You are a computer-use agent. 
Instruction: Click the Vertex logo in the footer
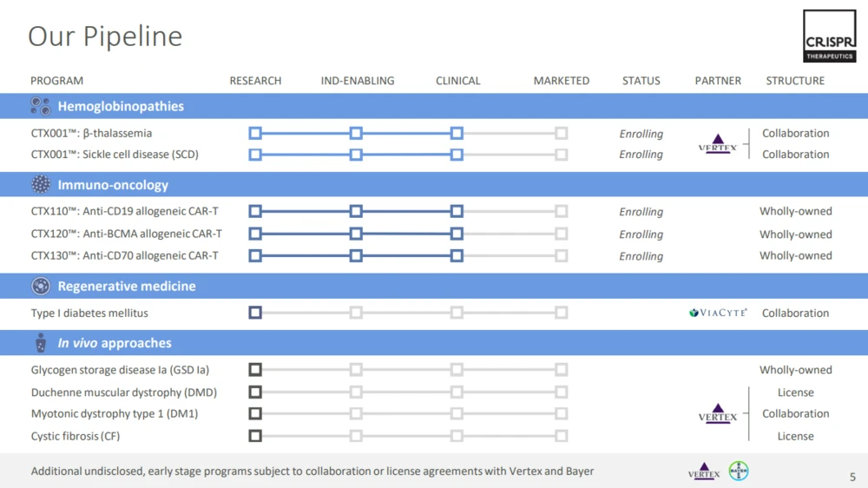point(704,471)
